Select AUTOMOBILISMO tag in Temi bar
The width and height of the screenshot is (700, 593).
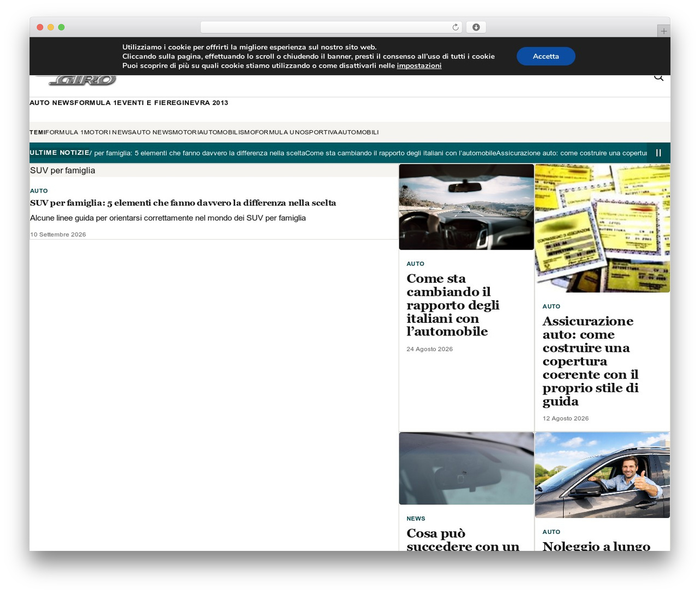226,132
